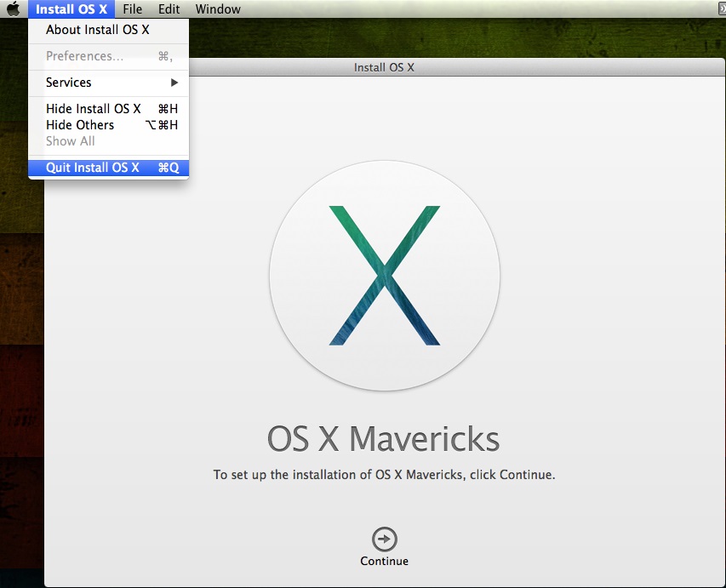Click the OS X Mavericks heading text

[383, 439]
